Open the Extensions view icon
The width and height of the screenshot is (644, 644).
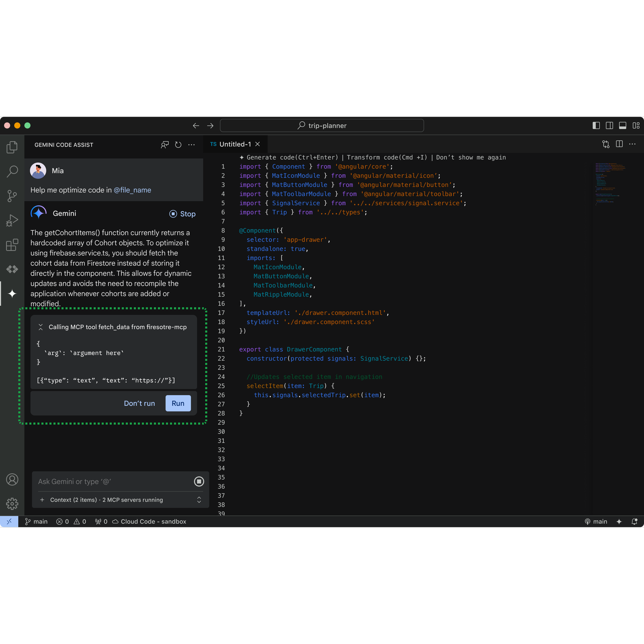(12, 245)
